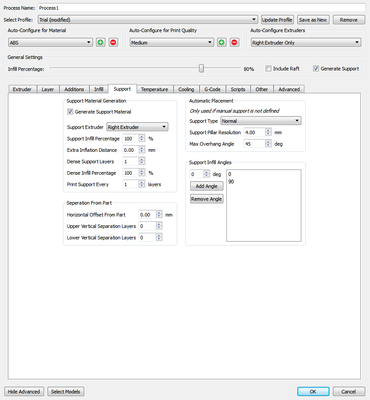Switch to Advanced tab
The width and height of the screenshot is (370, 400).
coord(289,89)
